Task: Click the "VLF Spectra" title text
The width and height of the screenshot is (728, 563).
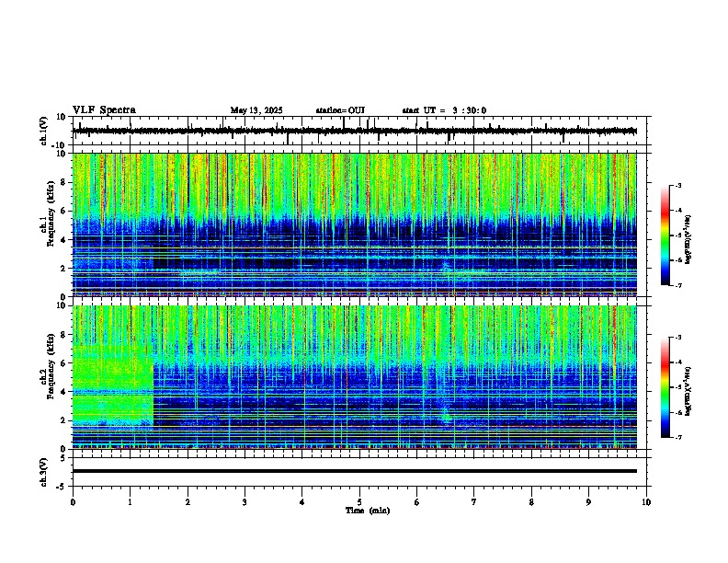Action: pyautogui.click(x=104, y=110)
